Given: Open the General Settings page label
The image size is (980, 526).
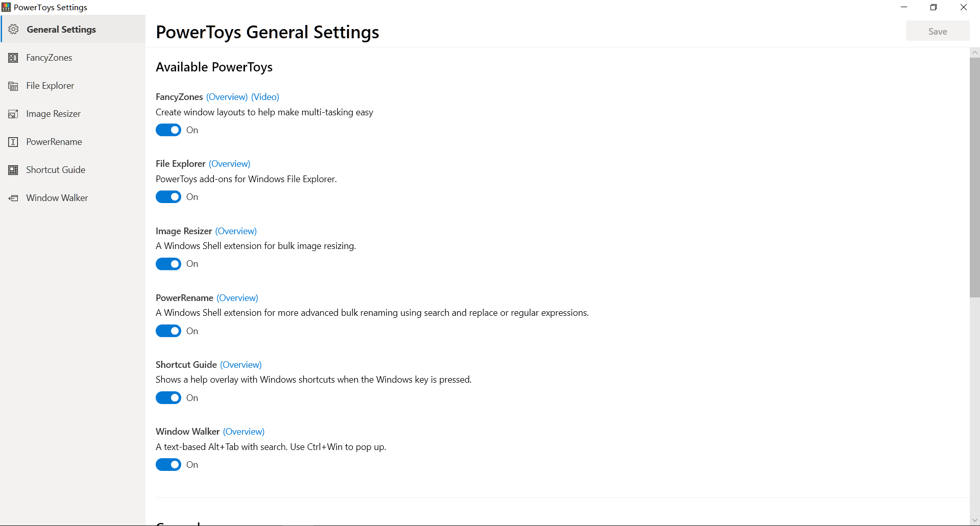Looking at the screenshot, I should 61,30.
